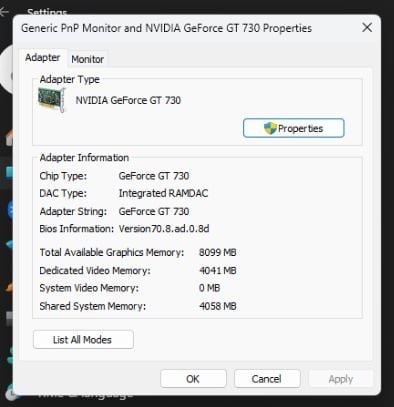Viewport: 394px width, 407px height.
Task: Click the 'System Video Memory:' label
Action: [x=89, y=288]
